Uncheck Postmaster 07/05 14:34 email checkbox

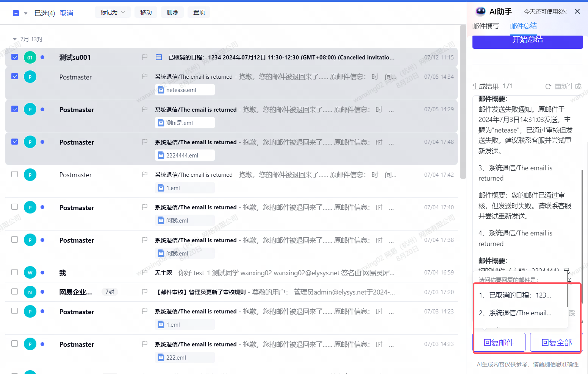(15, 76)
